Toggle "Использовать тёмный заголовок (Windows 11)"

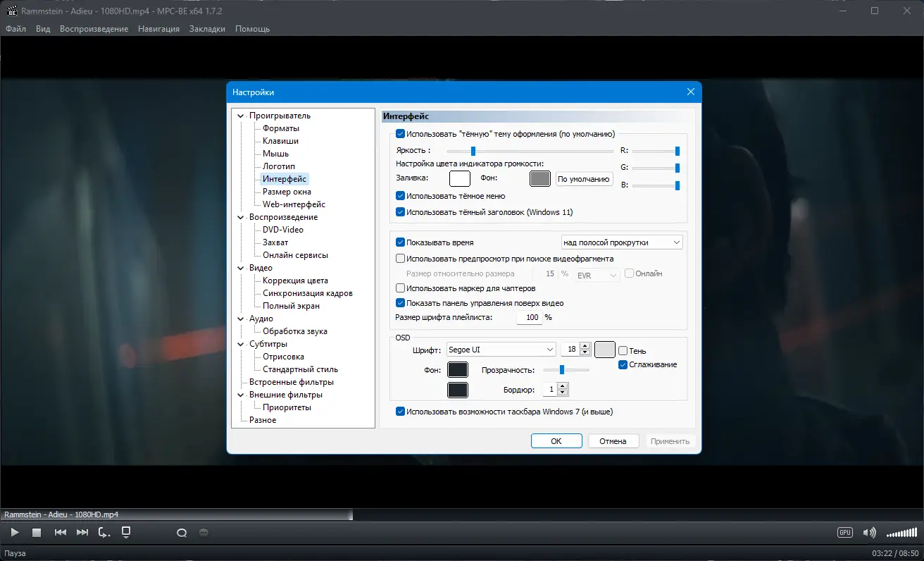(x=400, y=211)
